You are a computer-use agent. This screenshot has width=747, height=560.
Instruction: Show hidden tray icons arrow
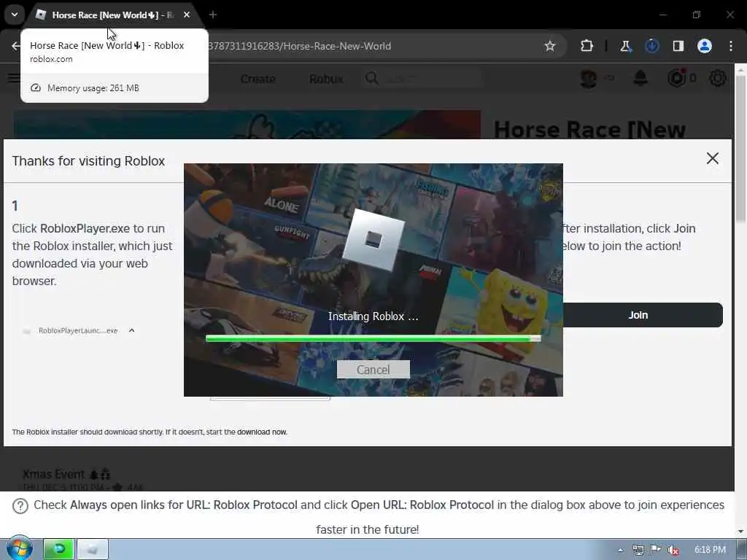(x=620, y=550)
